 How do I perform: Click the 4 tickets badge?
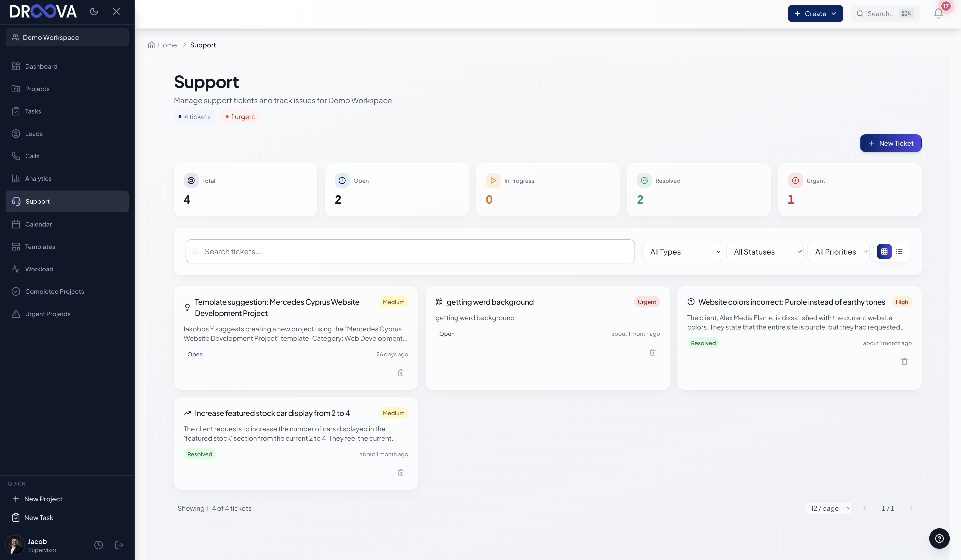194,117
